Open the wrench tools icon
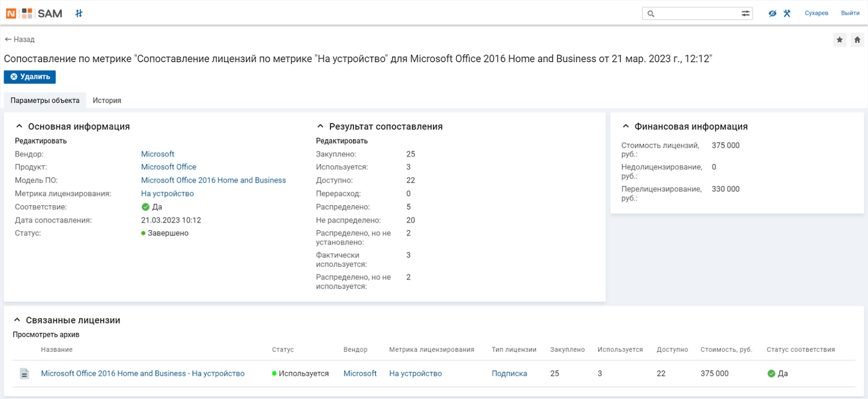Image resolution: width=868 pixels, height=399 pixels. 787,13
